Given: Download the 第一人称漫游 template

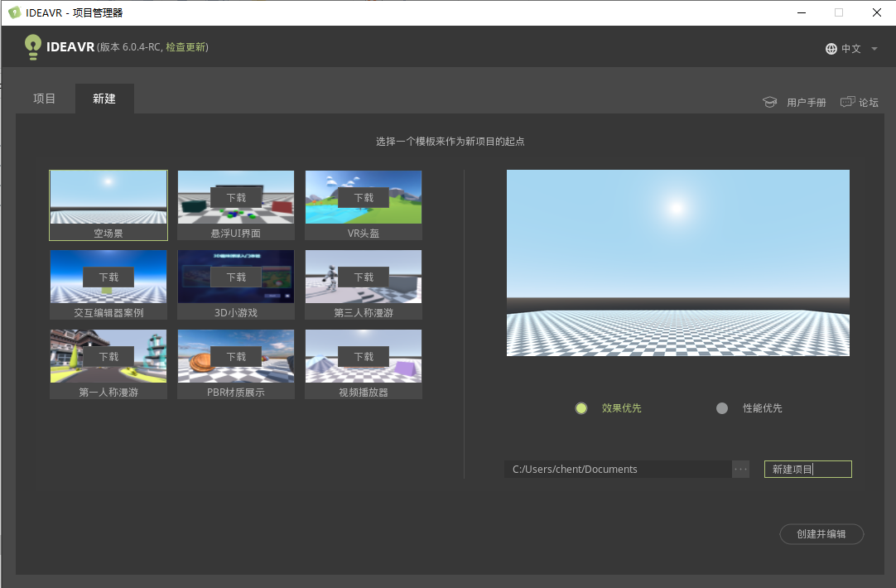Looking at the screenshot, I should pos(108,357).
